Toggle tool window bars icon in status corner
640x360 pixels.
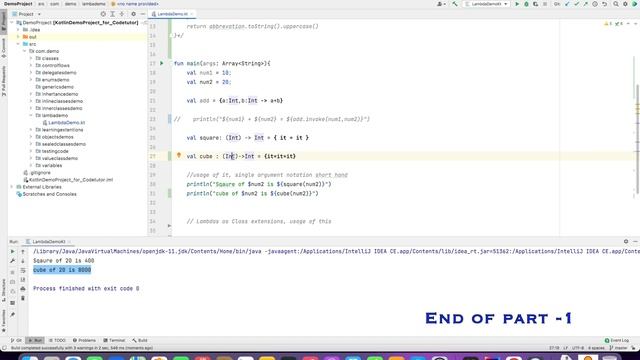coord(4,348)
